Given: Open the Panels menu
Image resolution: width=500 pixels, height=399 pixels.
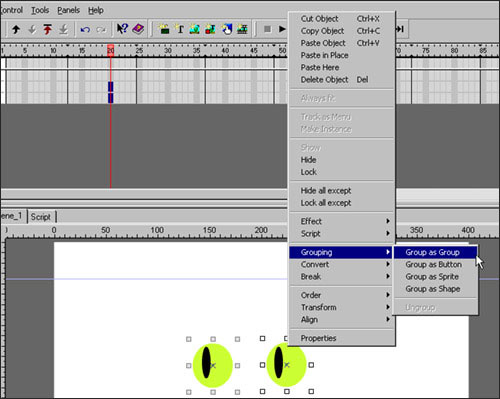Looking at the screenshot, I should tap(68, 10).
